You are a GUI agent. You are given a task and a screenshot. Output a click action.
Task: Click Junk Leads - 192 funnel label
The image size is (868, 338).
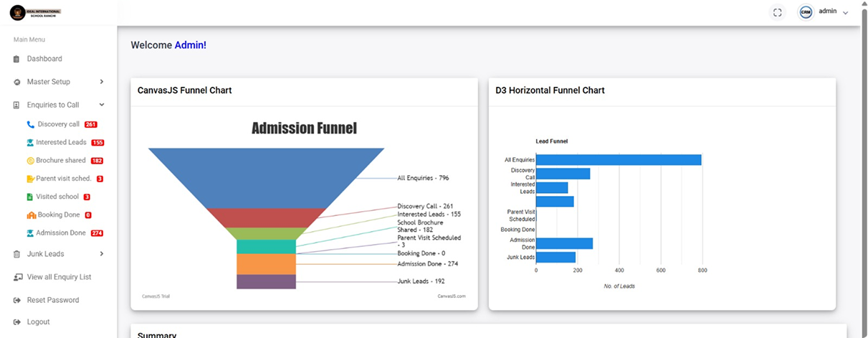click(x=421, y=281)
